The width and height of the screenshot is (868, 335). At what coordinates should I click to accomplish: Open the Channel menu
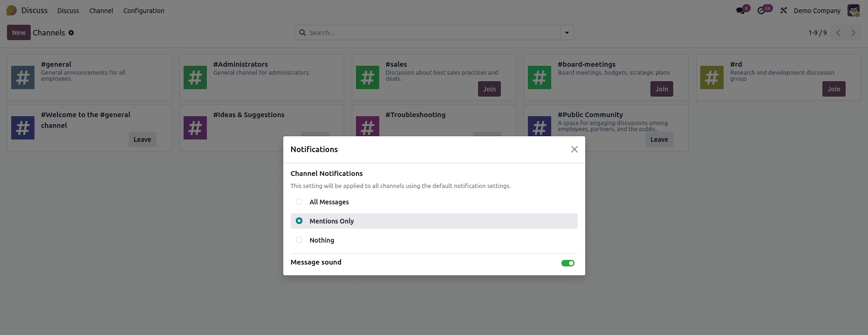(101, 10)
